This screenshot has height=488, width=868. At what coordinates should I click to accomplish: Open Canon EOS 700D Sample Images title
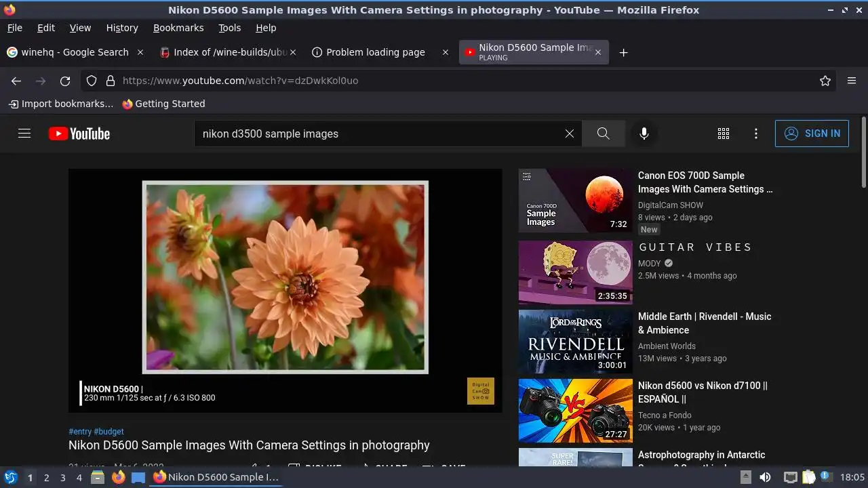705,182
